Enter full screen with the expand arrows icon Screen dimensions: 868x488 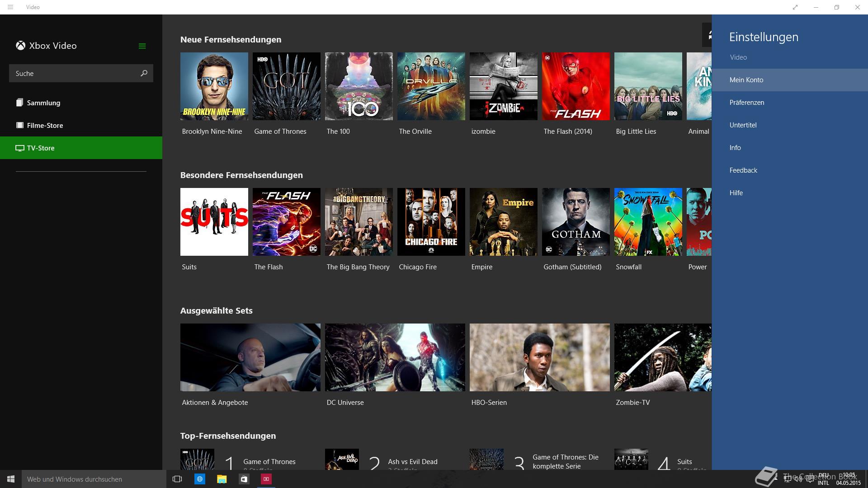click(x=795, y=7)
